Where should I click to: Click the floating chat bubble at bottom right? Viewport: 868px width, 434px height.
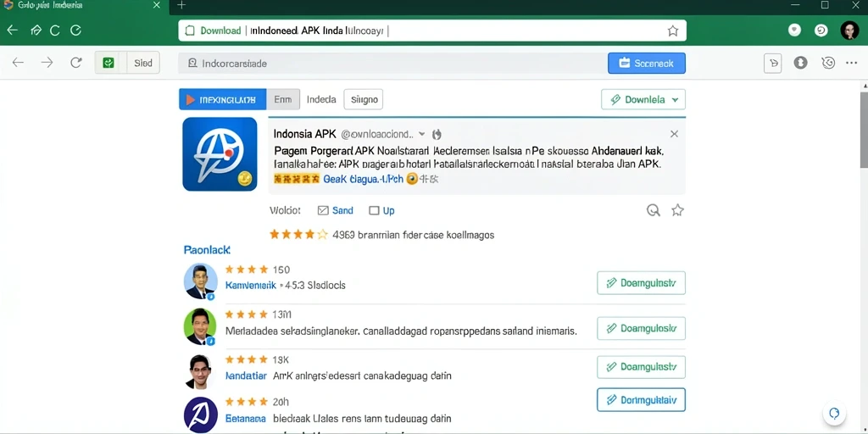(835, 414)
